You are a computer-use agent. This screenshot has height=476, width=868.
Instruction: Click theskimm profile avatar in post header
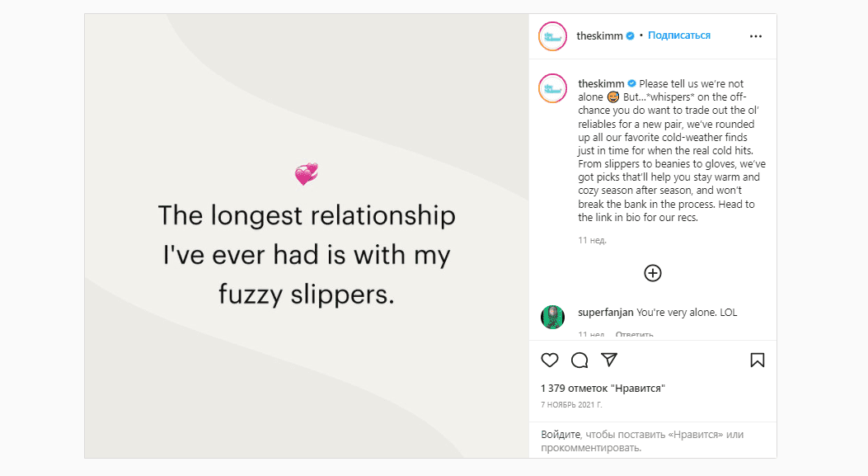tap(552, 36)
